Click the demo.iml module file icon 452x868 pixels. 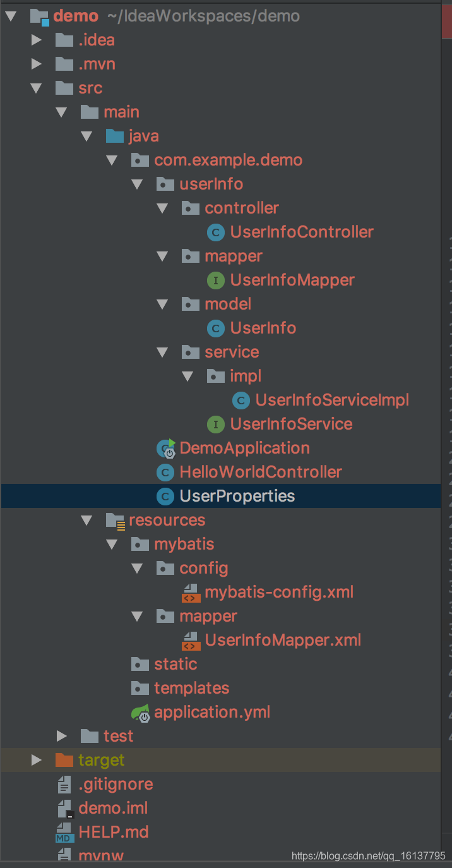click(x=65, y=809)
